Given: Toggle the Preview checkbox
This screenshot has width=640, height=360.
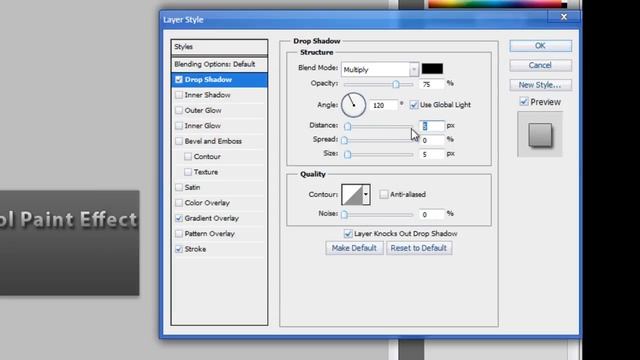Looking at the screenshot, I should point(524,102).
